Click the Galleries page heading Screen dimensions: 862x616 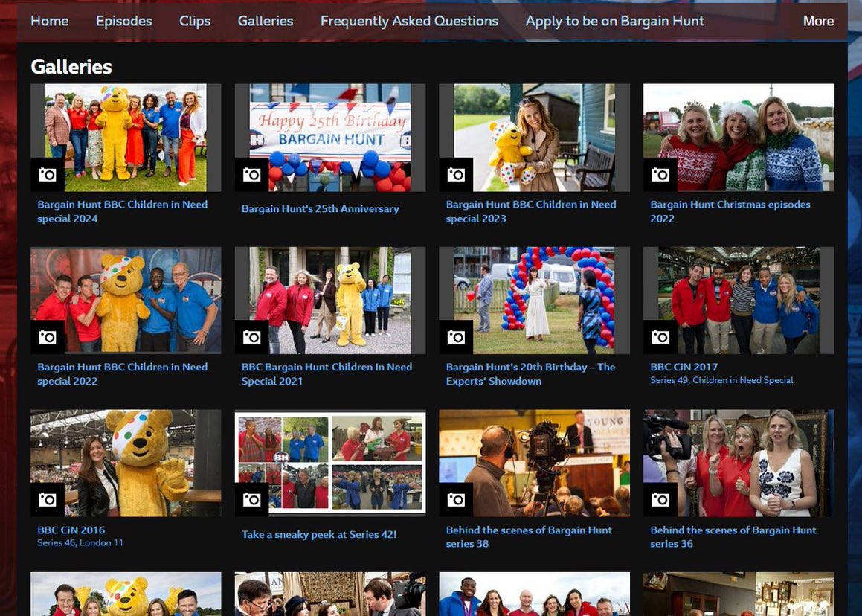pos(71,66)
